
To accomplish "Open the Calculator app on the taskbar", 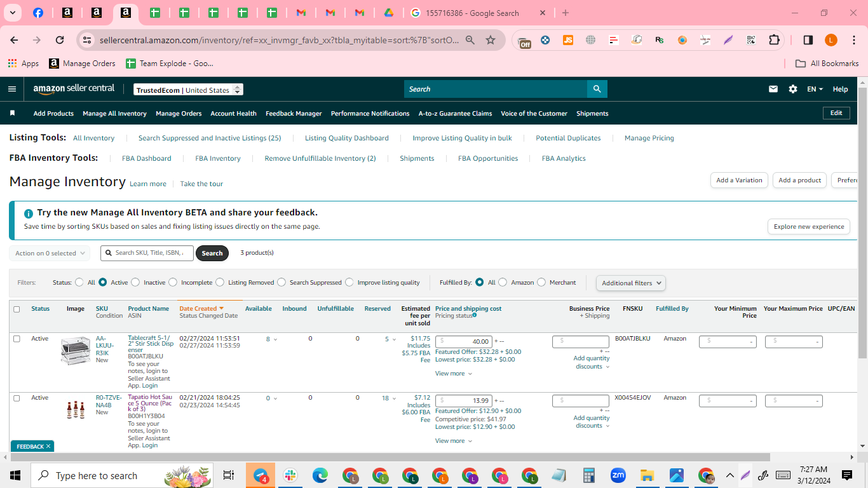I will 588,475.
